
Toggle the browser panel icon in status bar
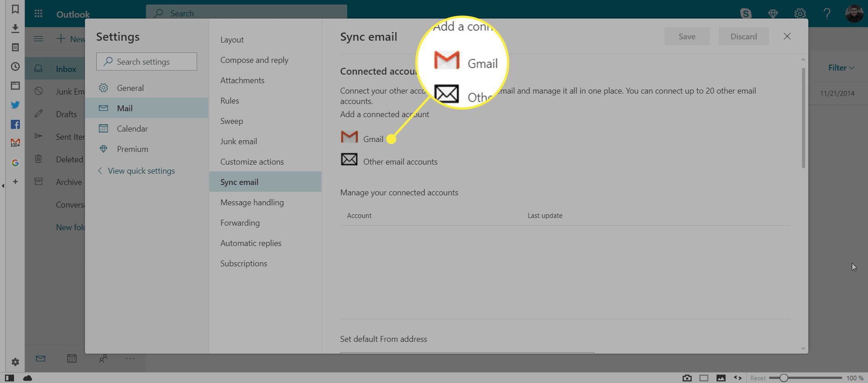coord(9,378)
